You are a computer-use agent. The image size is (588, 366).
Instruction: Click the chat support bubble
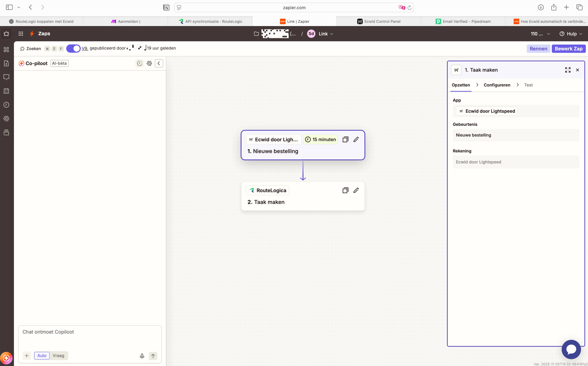point(571,349)
